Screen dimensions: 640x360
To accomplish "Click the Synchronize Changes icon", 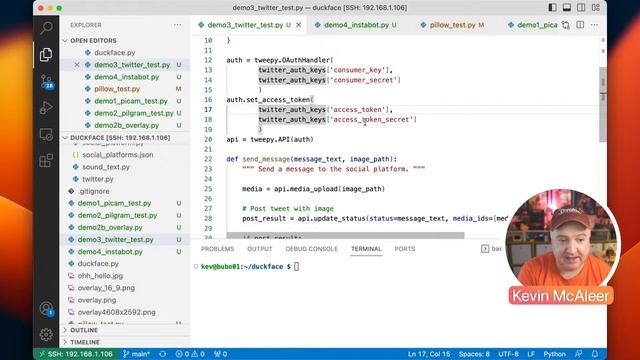I will 162,354.
